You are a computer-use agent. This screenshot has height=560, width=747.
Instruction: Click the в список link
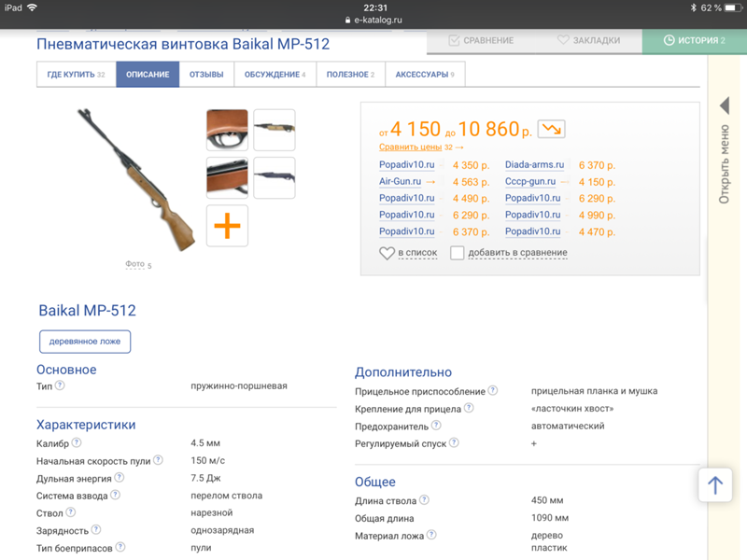pos(417,252)
